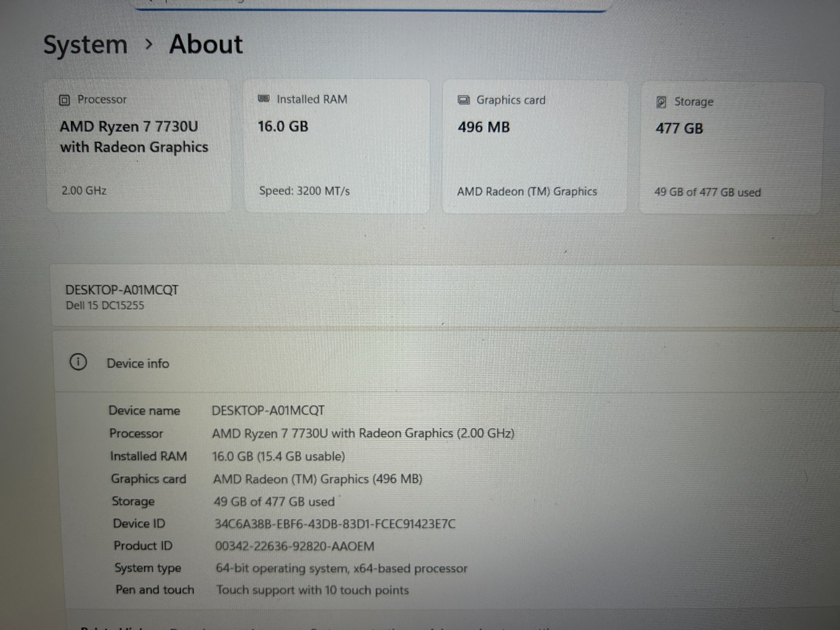The width and height of the screenshot is (840, 630).
Task: Select 'Speed: 3200 MT/s' text
Action: [304, 191]
